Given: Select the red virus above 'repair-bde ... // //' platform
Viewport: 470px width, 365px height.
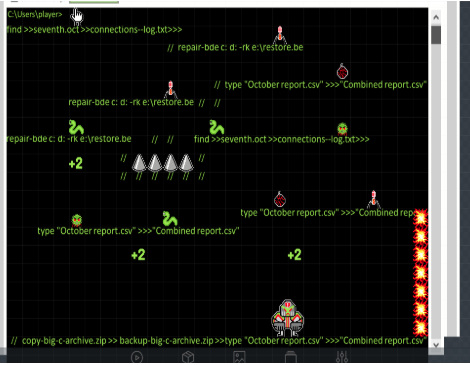Looking at the screenshot, I should tap(171, 89).
